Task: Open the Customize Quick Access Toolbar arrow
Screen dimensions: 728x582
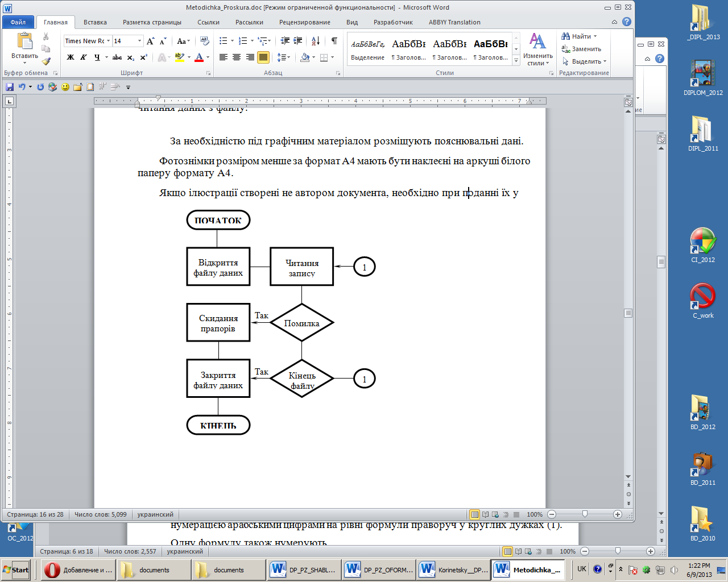Action: pos(128,88)
